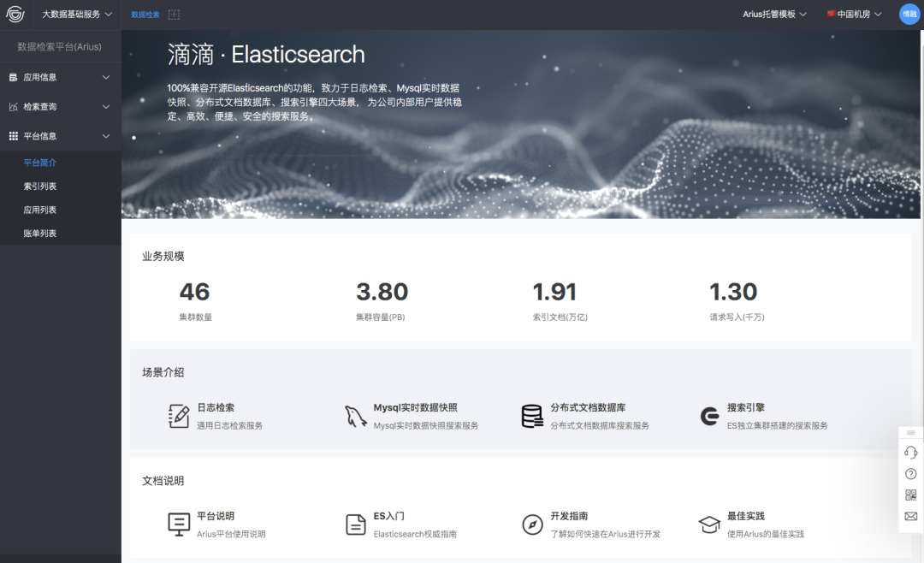
Task: Expand the 检索查询 chevron
Action: pos(106,107)
